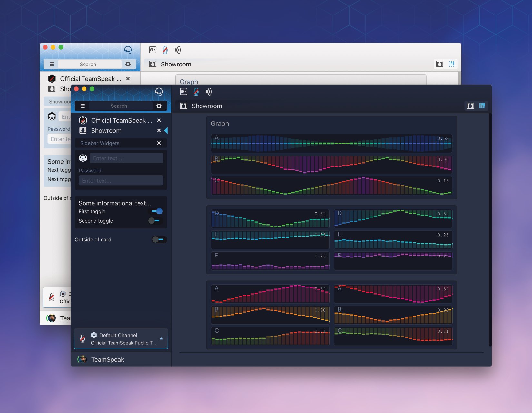This screenshot has width=532, height=413.
Task: Mute the microphone in the light window toolbar
Action: pos(165,50)
